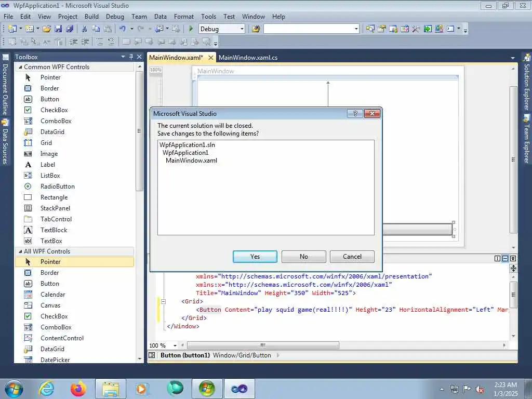The height and width of the screenshot is (399, 532).
Task: Open the Debug solution configuration dropdown
Action: (x=242, y=29)
